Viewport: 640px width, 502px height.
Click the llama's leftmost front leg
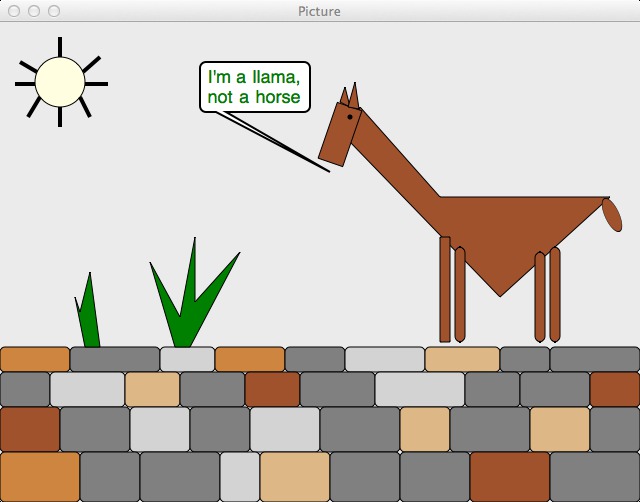[445, 290]
